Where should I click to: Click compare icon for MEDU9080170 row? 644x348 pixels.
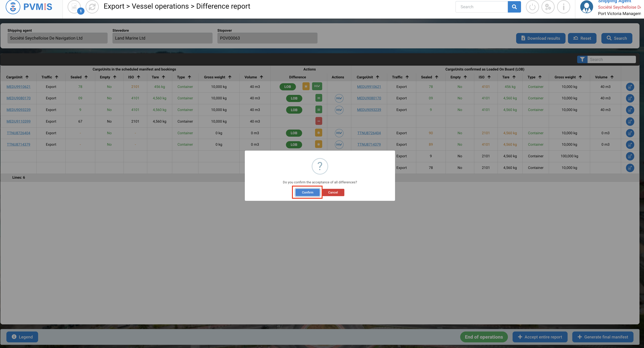[339, 98]
